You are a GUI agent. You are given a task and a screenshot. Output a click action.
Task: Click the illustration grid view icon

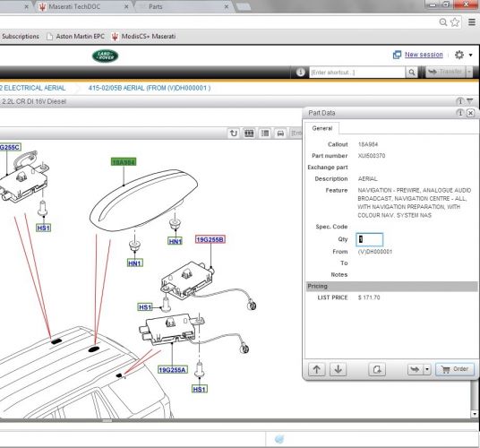pyautogui.click(x=249, y=134)
